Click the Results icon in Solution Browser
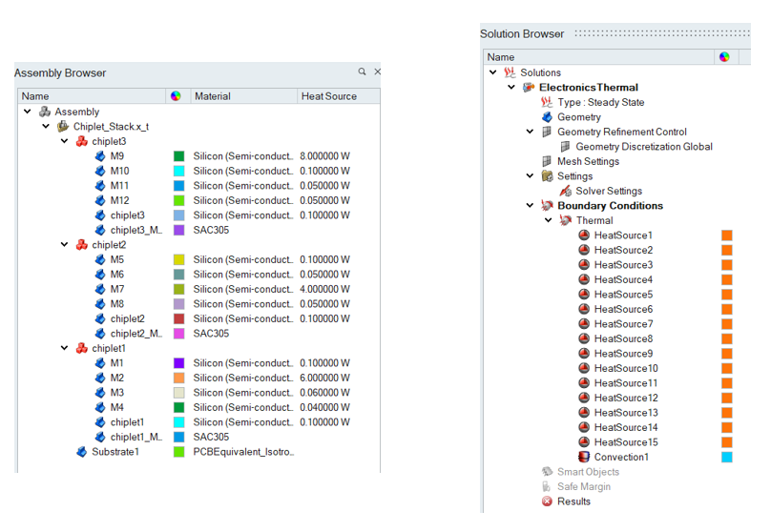This screenshot has width=771, height=532. 547,501
